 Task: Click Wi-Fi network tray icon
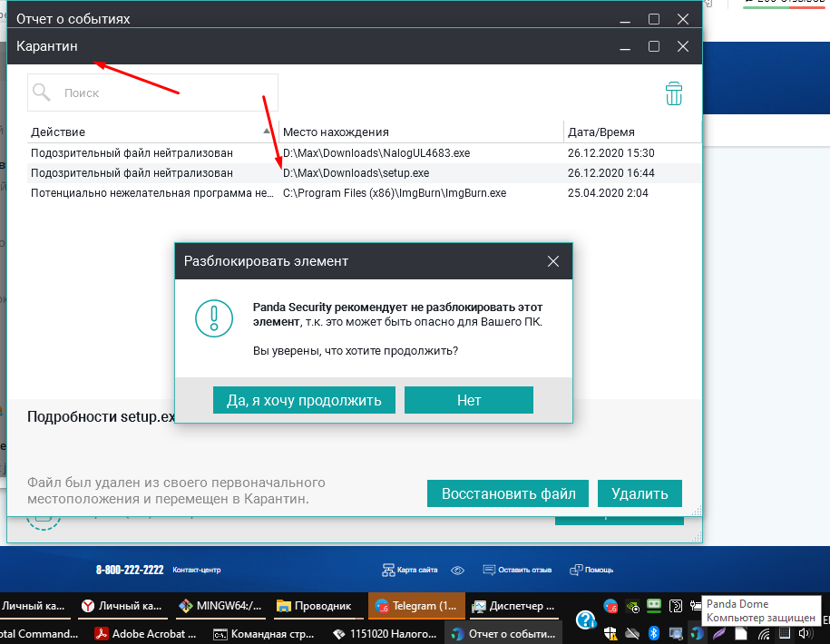click(x=763, y=633)
